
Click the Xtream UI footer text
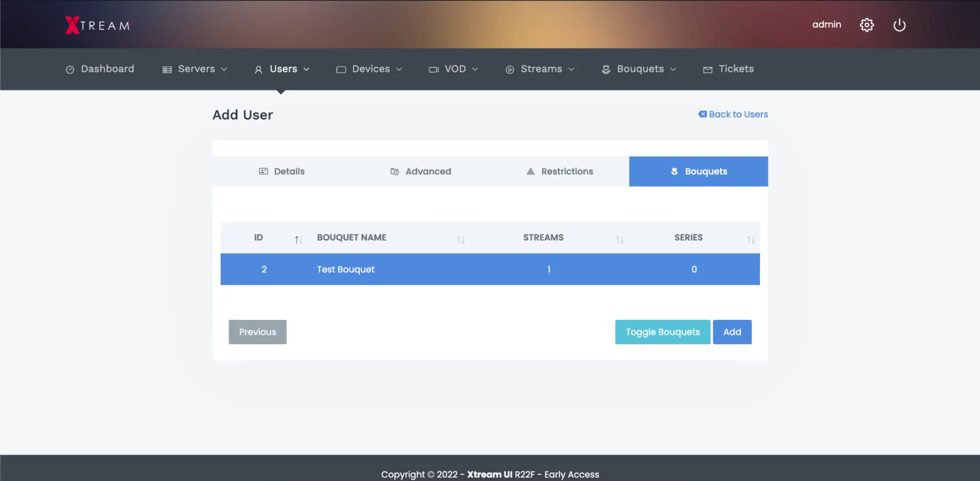click(x=490, y=474)
